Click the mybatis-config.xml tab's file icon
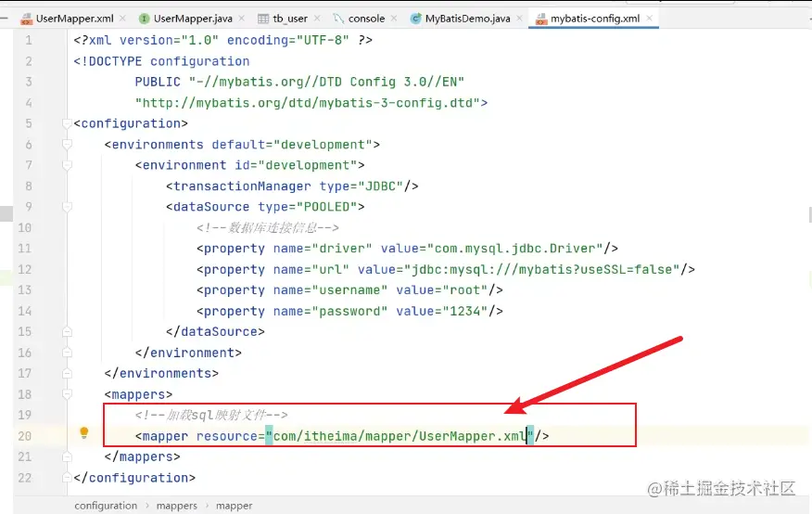812x514 pixels. click(x=541, y=19)
